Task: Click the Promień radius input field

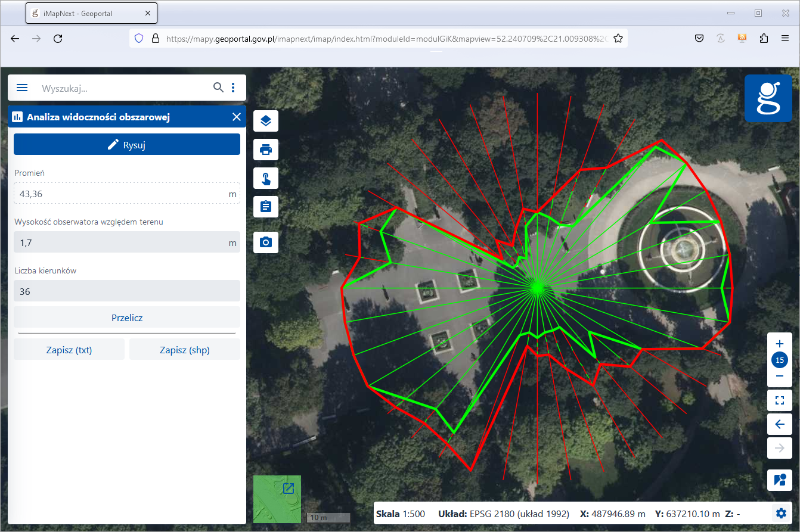Action: pos(119,194)
